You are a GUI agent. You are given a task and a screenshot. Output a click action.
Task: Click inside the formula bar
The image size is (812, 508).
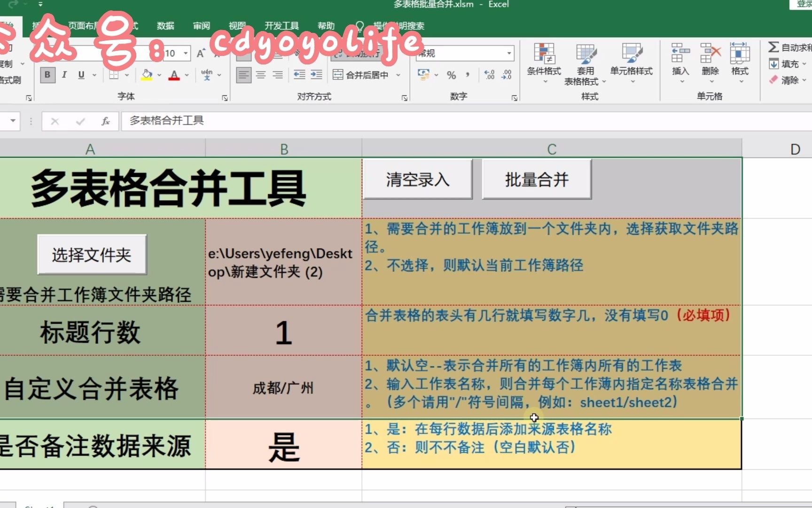282,121
